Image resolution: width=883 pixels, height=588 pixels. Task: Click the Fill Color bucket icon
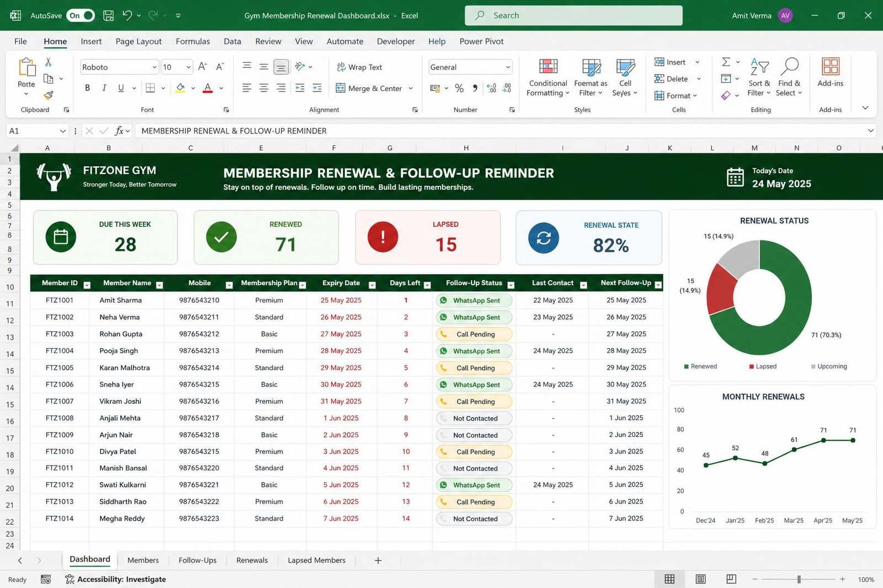[x=180, y=88]
